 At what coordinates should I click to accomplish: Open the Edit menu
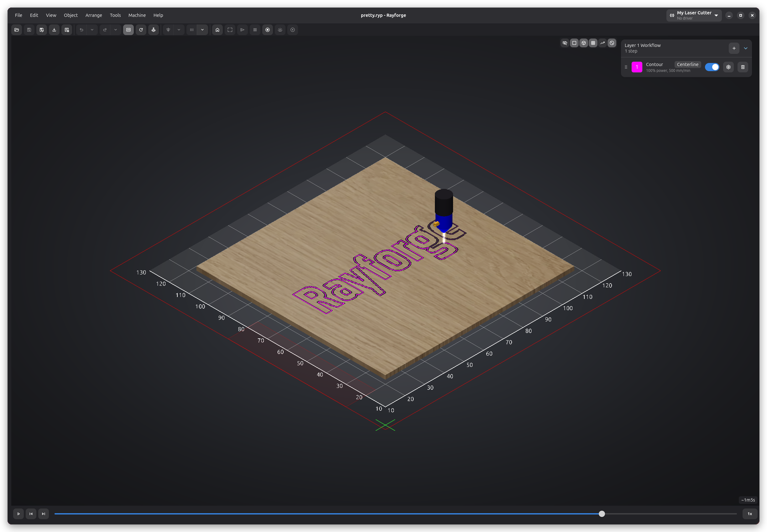pyautogui.click(x=34, y=15)
